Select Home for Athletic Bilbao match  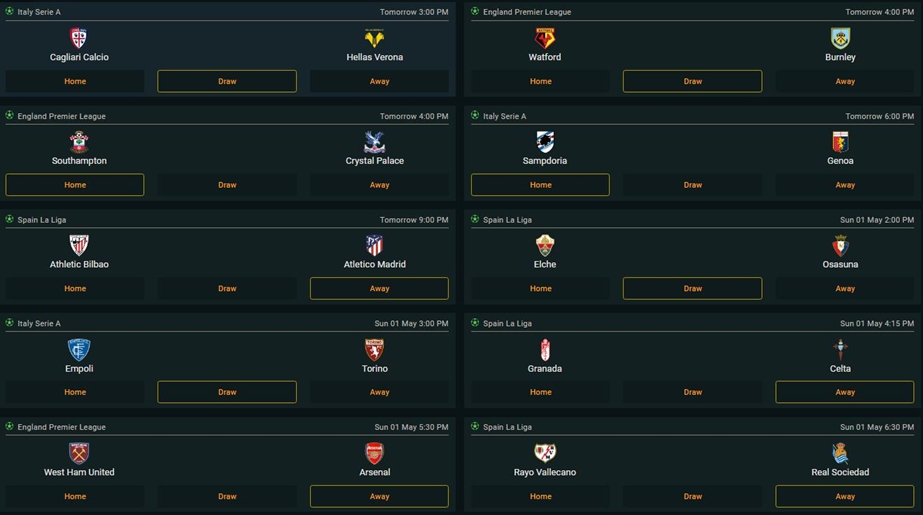[75, 288]
